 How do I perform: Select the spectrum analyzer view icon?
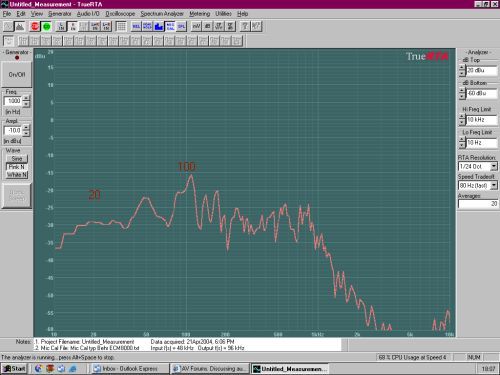20,26
